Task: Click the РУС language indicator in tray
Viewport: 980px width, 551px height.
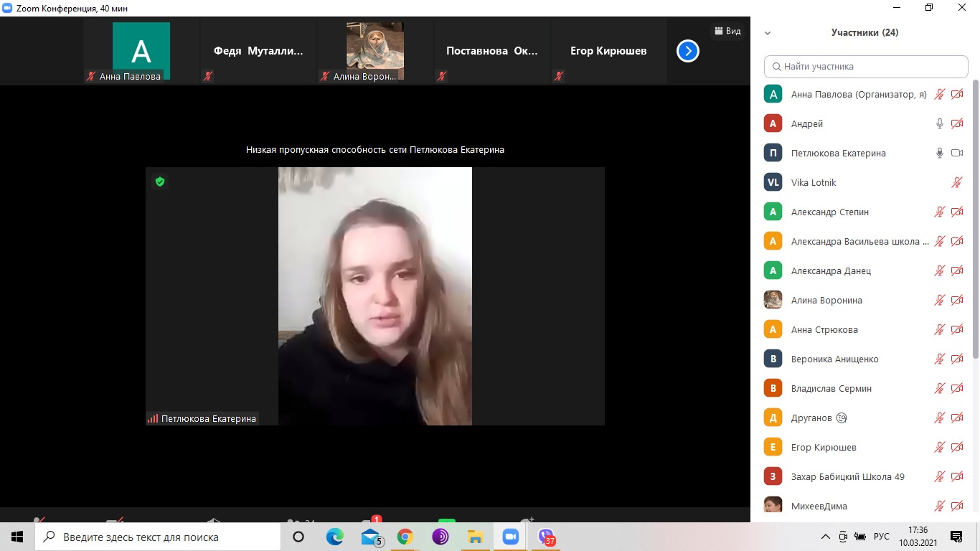Action: point(881,537)
